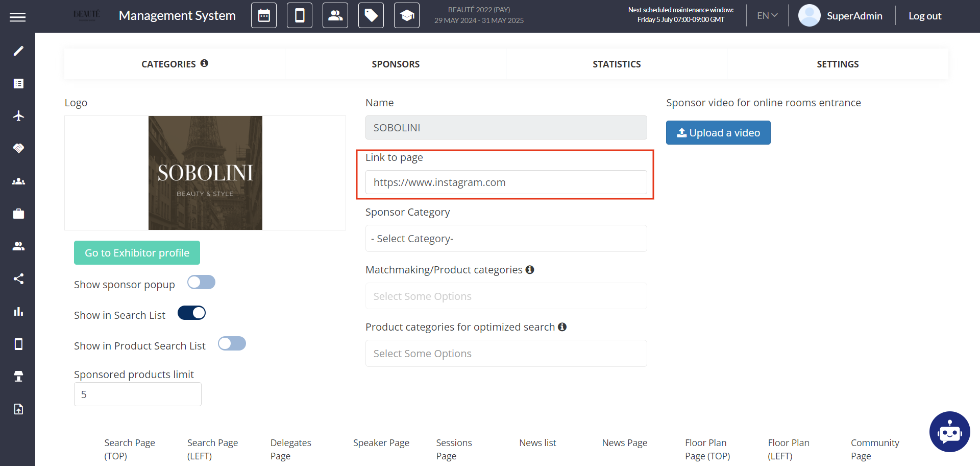Viewport: 980px width, 466px height.
Task: Click the briefcase sidebar icon
Action: 18,214
